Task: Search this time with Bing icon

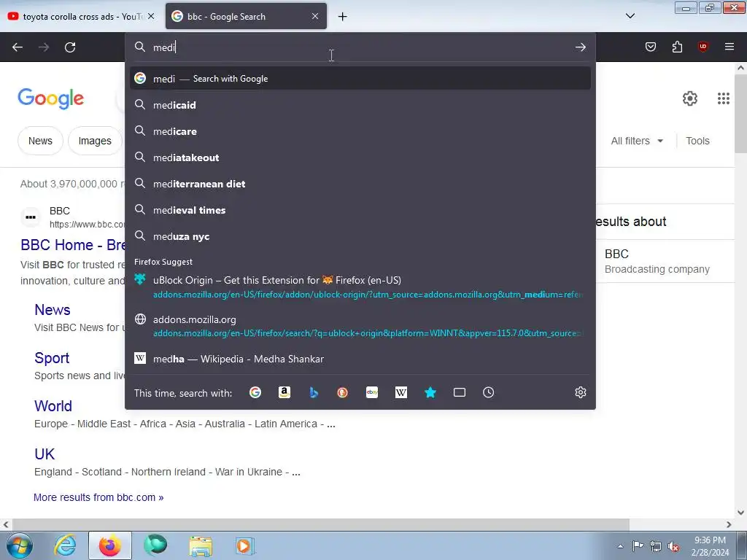Action: coord(314,392)
